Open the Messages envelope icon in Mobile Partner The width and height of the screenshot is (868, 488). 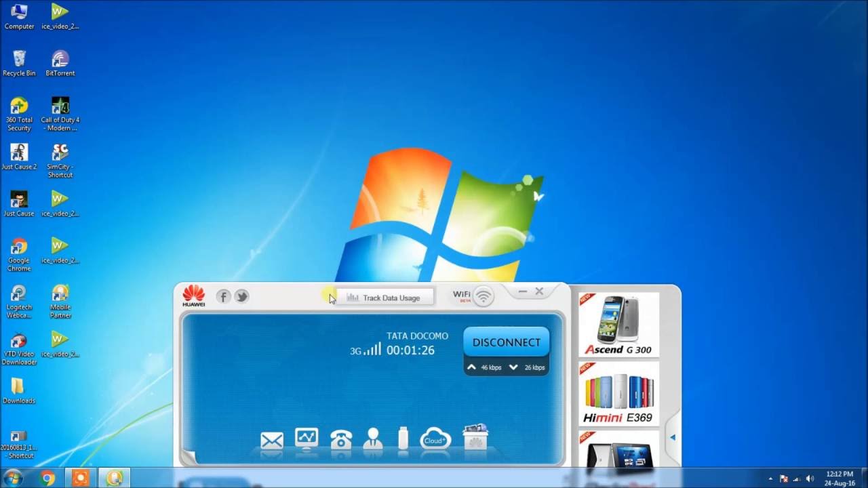pos(272,441)
